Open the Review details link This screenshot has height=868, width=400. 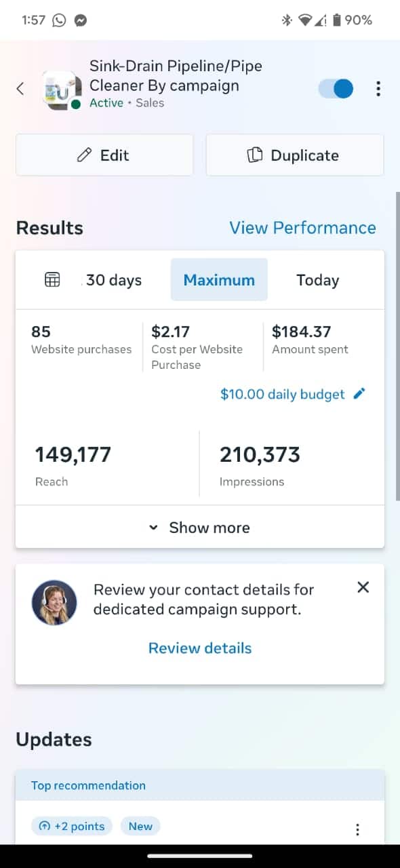click(200, 648)
